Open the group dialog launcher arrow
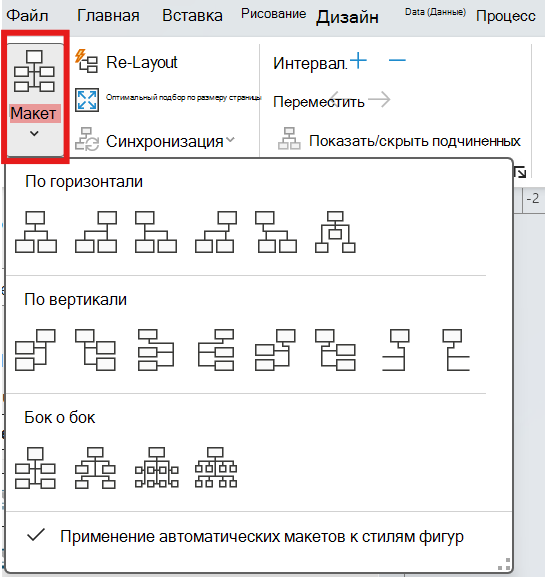This screenshot has height=577, width=545. tap(519, 172)
